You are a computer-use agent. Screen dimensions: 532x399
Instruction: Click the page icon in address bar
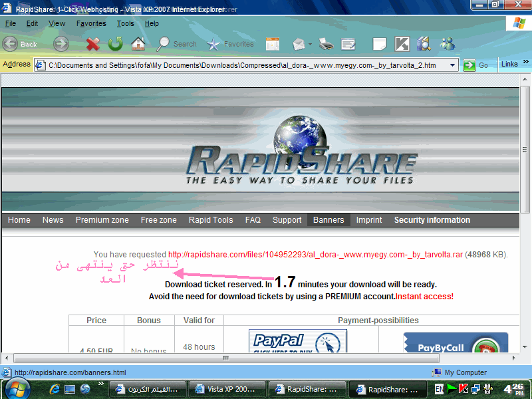tap(41, 65)
